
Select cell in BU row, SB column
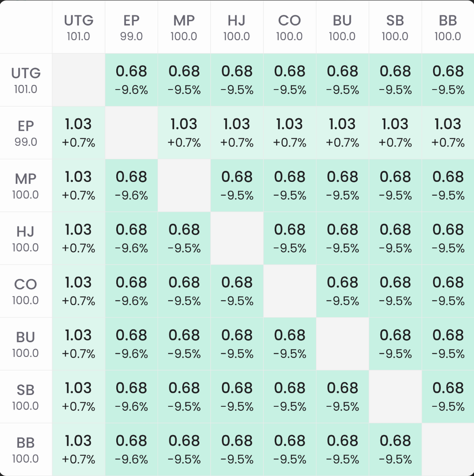(x=395, y=344)
